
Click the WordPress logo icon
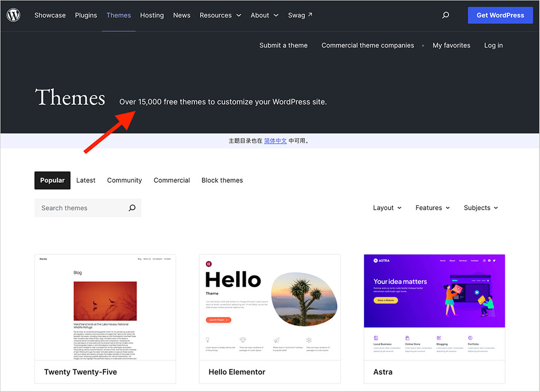(13, 15)
